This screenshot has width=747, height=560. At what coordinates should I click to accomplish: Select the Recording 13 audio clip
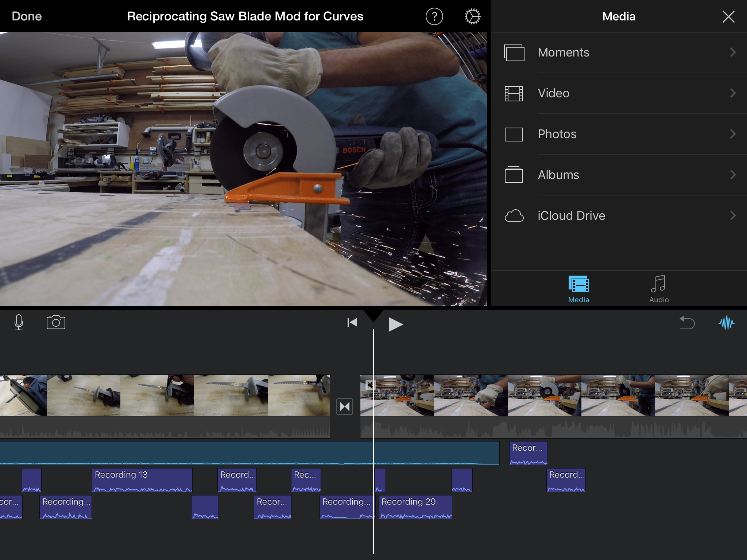pos(142,480)
